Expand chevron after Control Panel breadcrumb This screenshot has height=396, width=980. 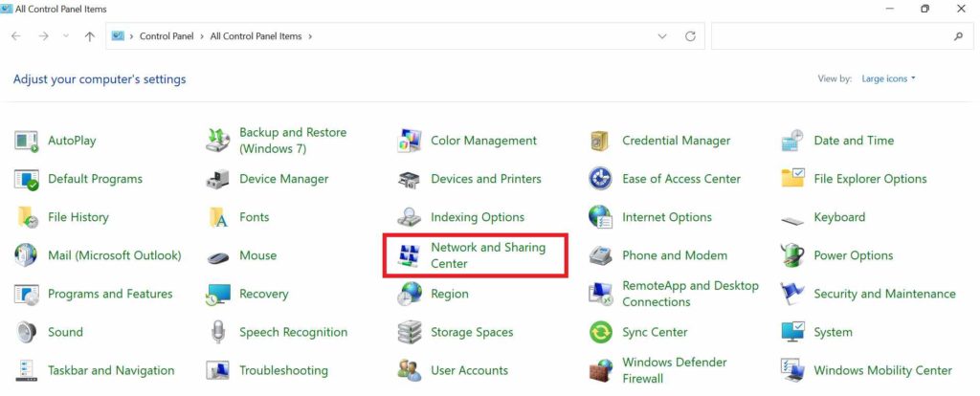point(202,36)
